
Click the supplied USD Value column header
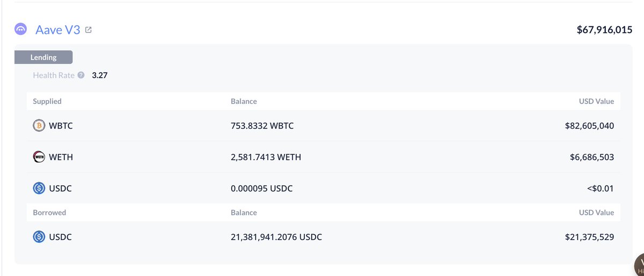pyautogui.click(x=596, y=101)
